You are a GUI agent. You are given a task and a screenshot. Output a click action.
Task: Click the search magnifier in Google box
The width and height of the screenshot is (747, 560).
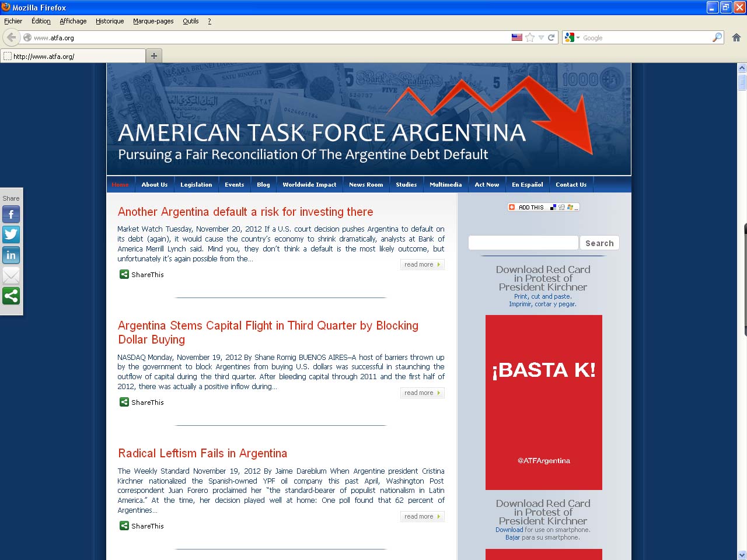717,37
